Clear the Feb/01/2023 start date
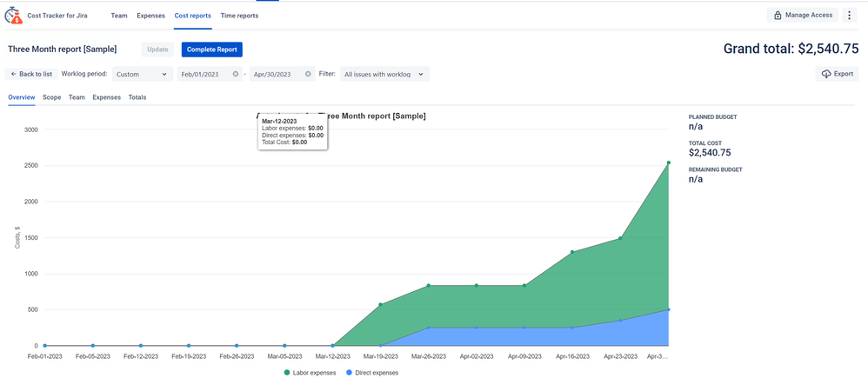 click(236, 74)
